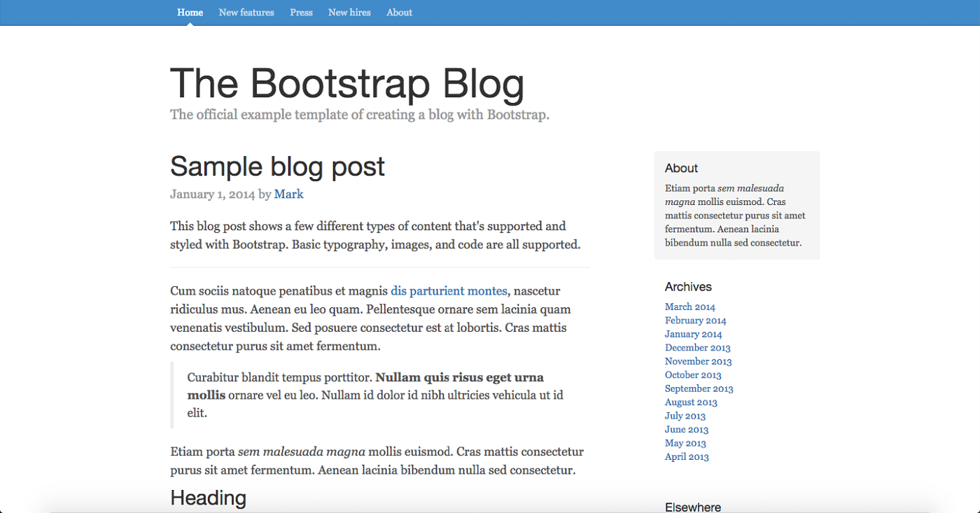Follow the dis parturient montes link
Image resolution: width=980 pixels, height=513 pixels.
coord(449,290)
